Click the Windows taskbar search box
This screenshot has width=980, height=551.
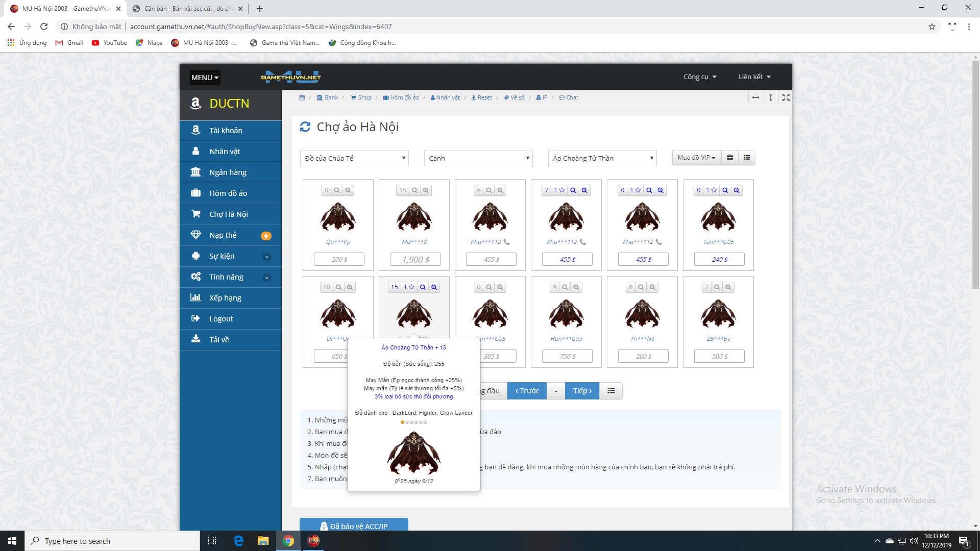coord(112,541)
